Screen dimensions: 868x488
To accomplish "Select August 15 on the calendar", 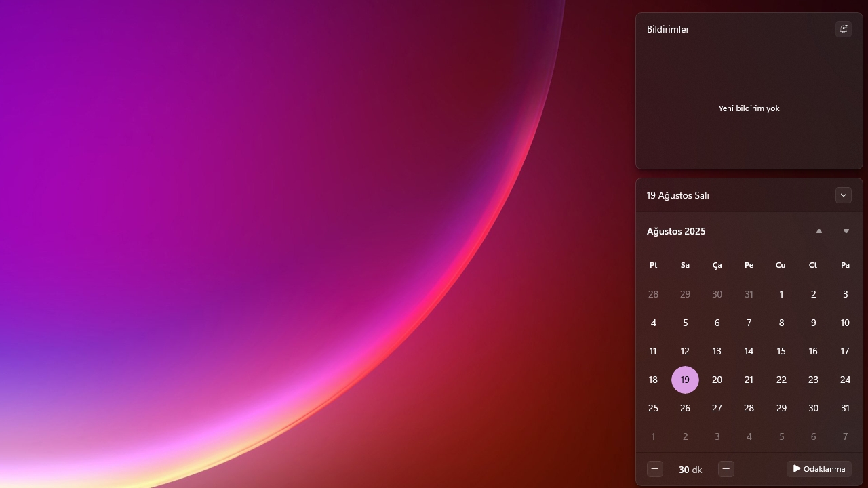I will coord(781,351).
